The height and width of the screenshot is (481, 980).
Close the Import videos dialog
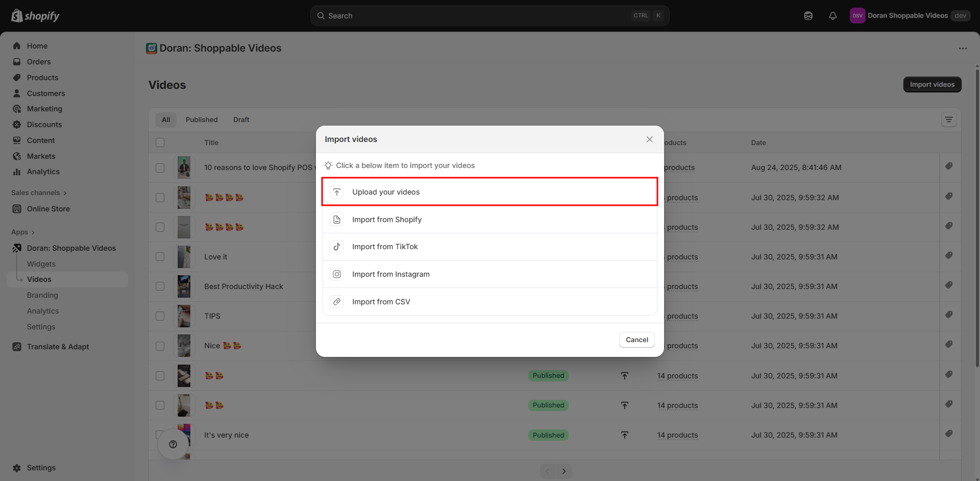point(649,139)
